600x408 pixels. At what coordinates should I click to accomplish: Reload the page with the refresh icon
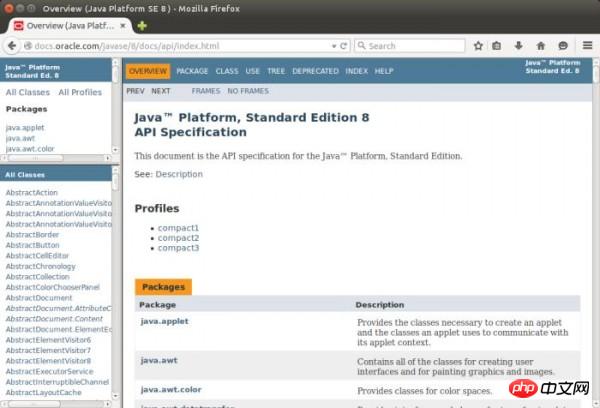click(x=344, y=46)
